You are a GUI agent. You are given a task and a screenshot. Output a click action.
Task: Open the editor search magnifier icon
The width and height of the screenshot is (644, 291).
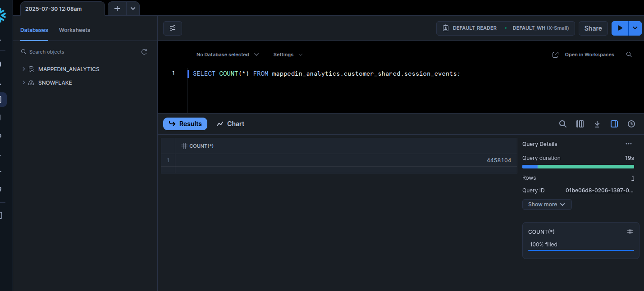click(629, 55)
